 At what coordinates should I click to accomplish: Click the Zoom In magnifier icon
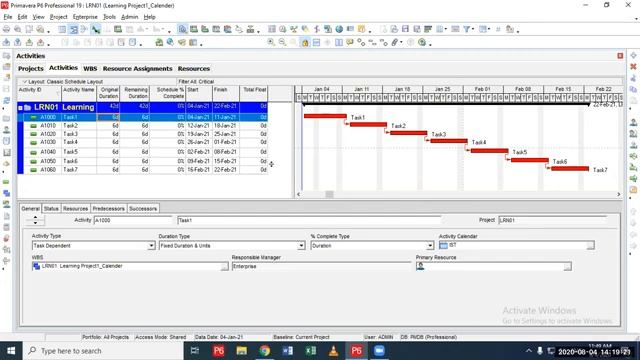pyautogui.click(x=271, y=42)
